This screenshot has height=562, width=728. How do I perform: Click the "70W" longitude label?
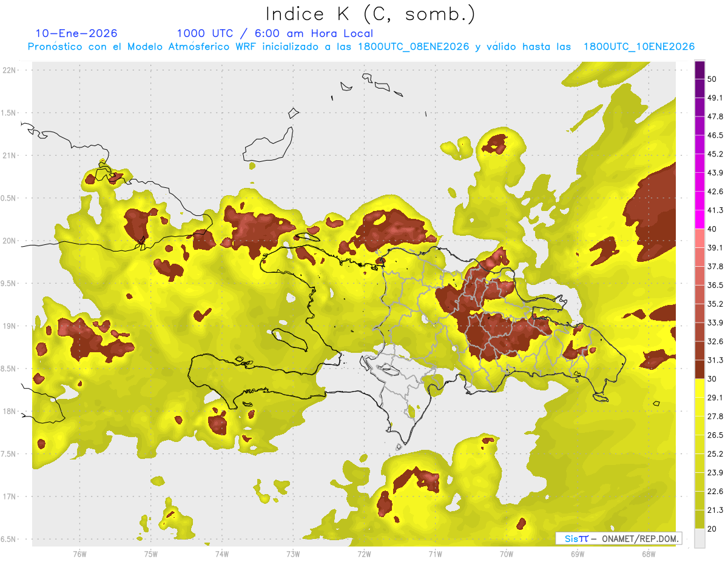[x=507, y=554]
